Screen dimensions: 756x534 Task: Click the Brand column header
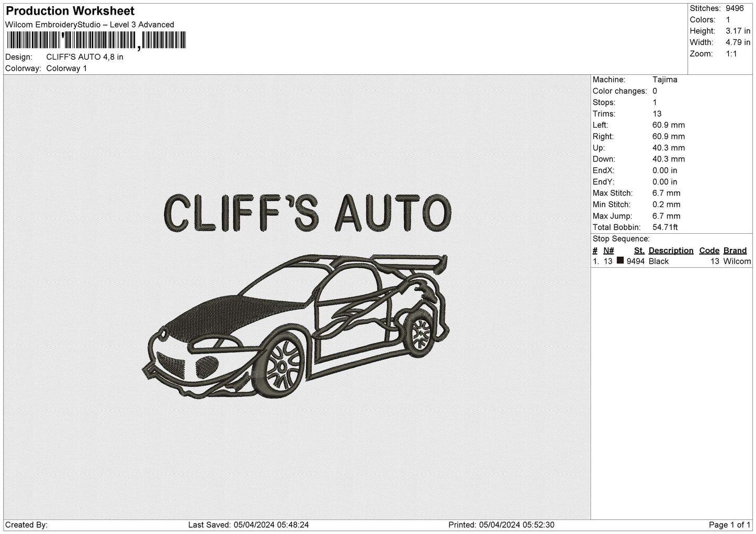[735, 251]
